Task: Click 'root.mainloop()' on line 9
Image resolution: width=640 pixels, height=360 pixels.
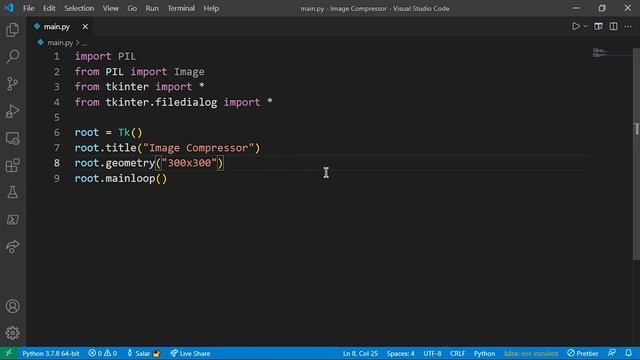Action: [x=121, y=178]
